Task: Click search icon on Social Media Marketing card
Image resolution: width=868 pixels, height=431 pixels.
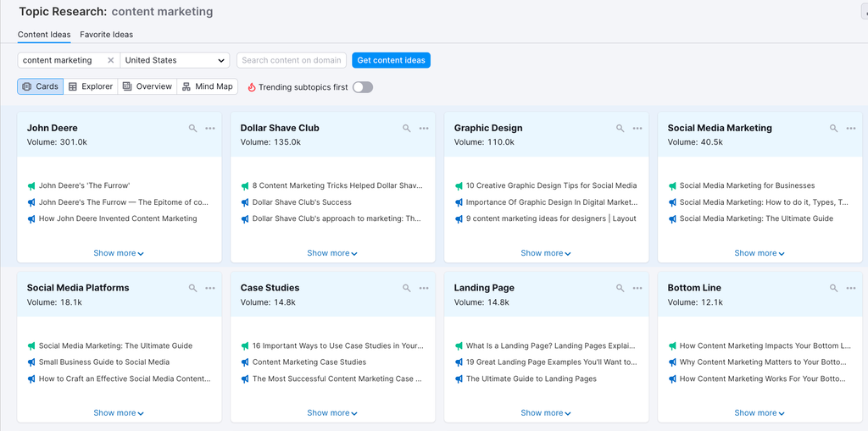Action: (834, 129)
